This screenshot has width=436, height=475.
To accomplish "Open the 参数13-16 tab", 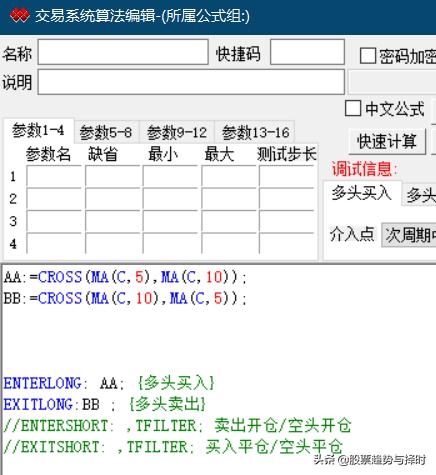I will pyautogui.click(x=255, y=133).
